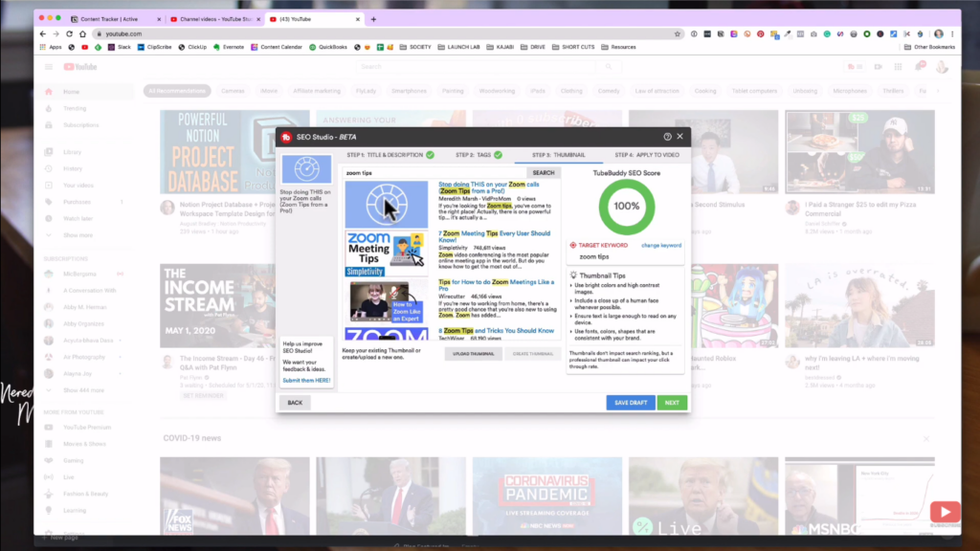This screenshot has height=551, width=980.
Task: Close the SEO Studio dialog
Action: [680, 136]
